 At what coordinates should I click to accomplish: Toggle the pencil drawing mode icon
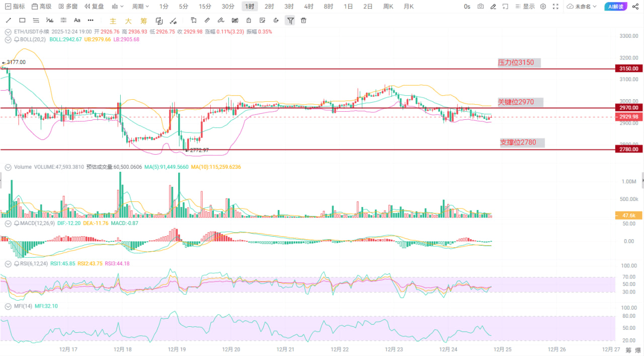494,7
